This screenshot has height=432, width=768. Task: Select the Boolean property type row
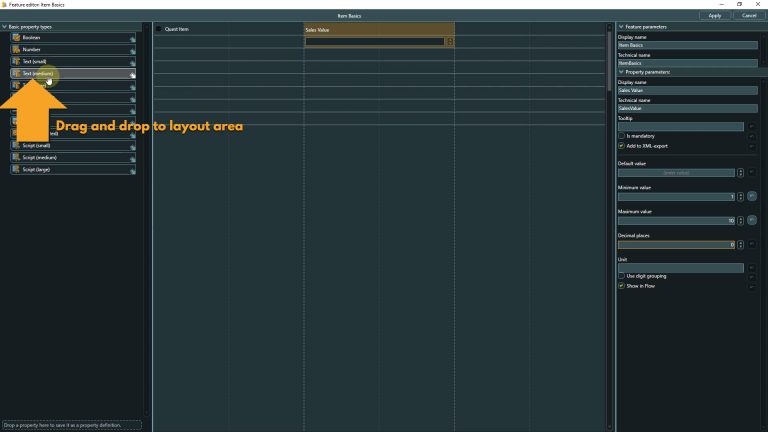(x=73, y=37)
